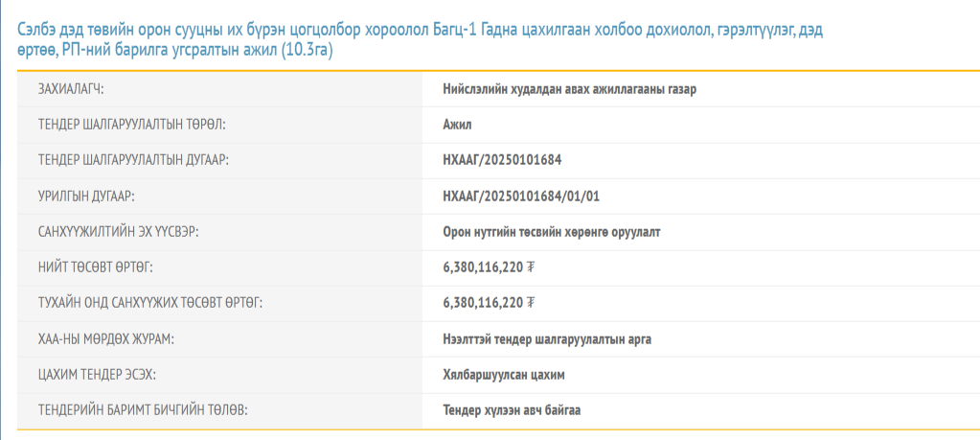Click Орон нутгийн төсвийн хөрөнгө оруулалт value
Screen dimensions: 980x440
pos(552,231)
